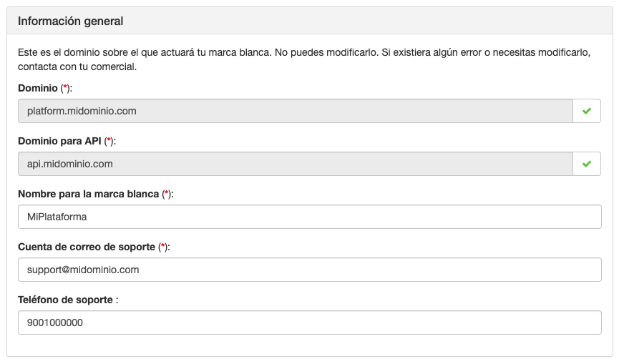The image size is (619, 364).
Task: Focus the support phone field showing 9001000000
Action: [x=309, y=323]
